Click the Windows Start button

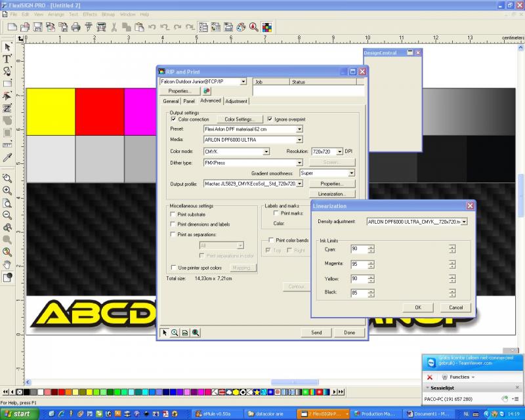(x=20, y=414)
